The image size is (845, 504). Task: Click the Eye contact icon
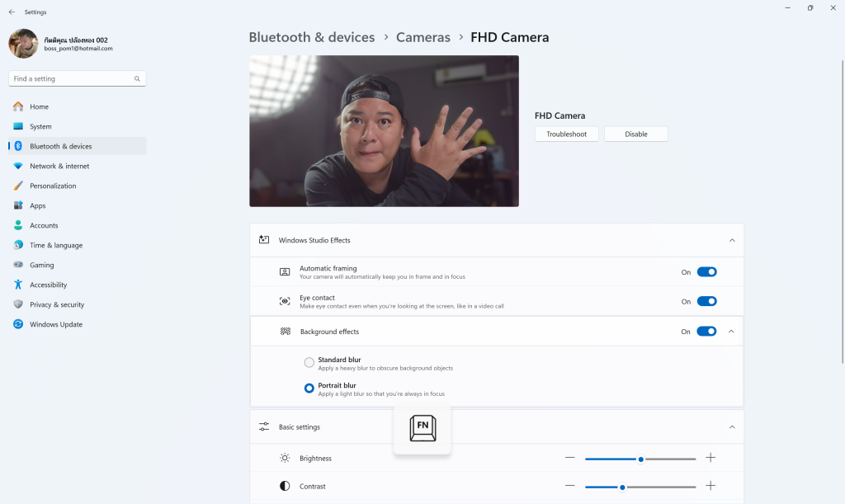click(x=285, y=302)
